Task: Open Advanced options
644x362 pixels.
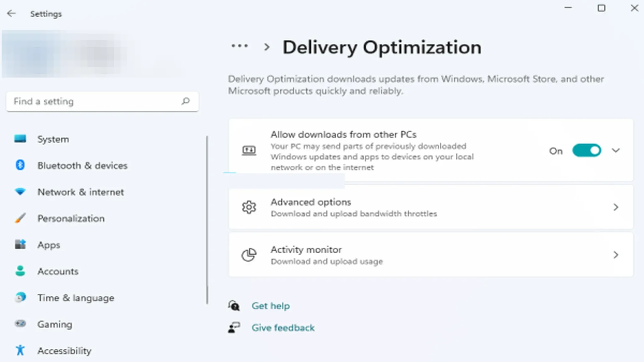Action: [431, 207]
